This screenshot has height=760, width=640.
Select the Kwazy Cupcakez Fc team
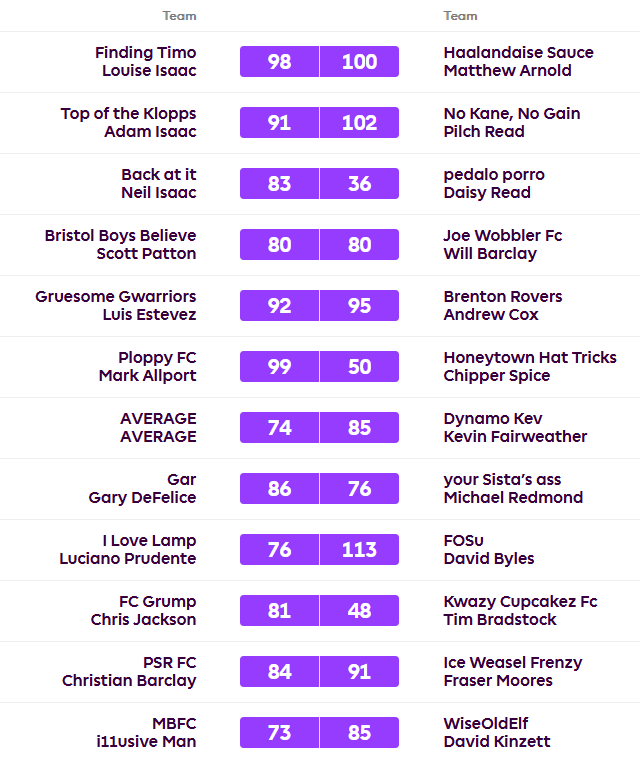(x=520, y=602)
